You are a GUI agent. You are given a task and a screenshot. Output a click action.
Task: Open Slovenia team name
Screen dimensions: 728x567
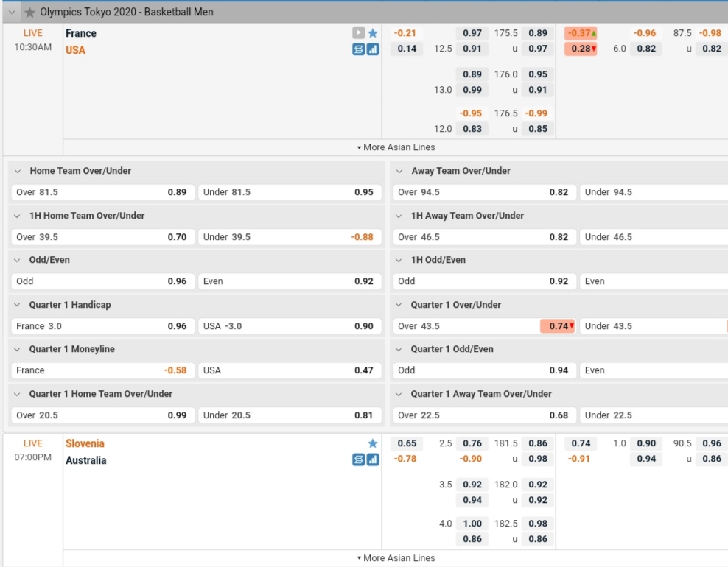tap(85, 443)
